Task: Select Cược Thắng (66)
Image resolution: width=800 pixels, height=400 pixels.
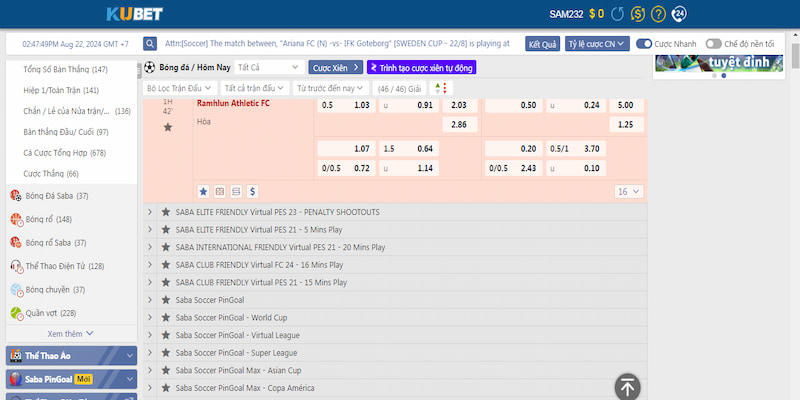Action: [51, 173]
